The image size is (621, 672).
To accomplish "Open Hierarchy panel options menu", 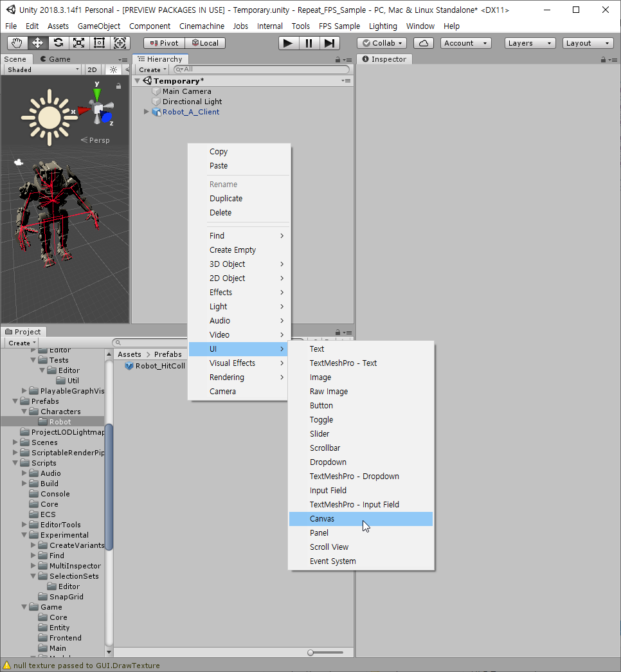I will coord(348,60).
